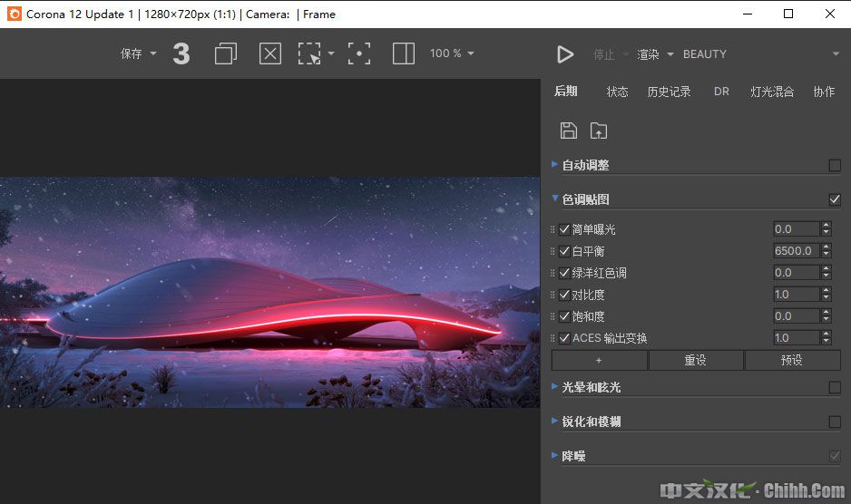Click the save post-processing config disk icon
The image size is (851, 504).
[569, 131]
